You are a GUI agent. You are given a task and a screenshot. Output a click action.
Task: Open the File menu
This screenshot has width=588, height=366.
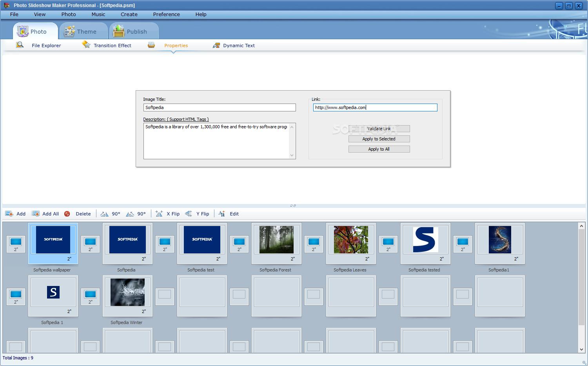(15, 15)
